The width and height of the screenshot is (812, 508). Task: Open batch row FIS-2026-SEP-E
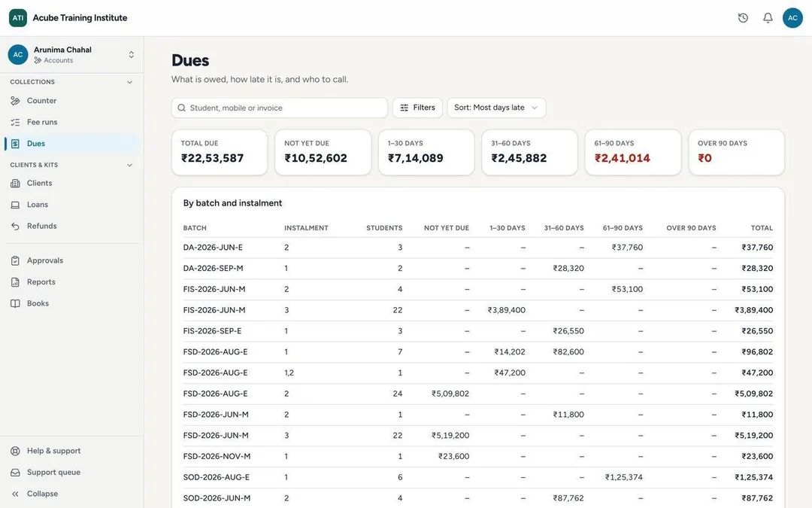[x=478, y=330]
